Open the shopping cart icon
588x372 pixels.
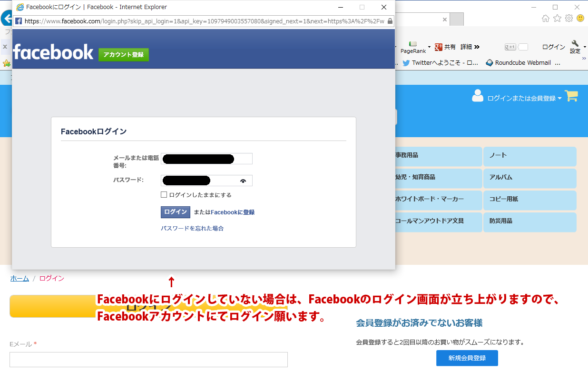pos(571,96)
